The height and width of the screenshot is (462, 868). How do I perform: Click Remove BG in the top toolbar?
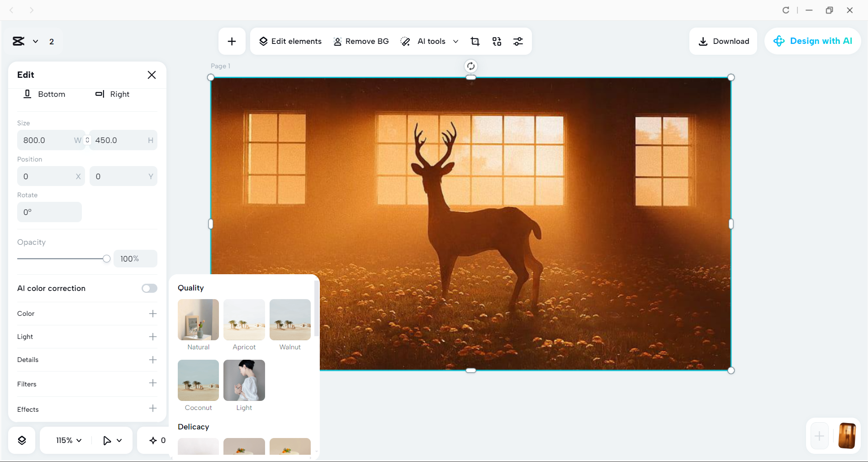(x=361, y=41)
